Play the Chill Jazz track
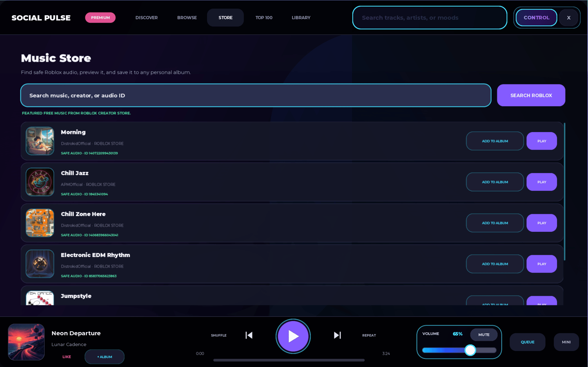Screen dimensions: 588x367 click(541, 182)
